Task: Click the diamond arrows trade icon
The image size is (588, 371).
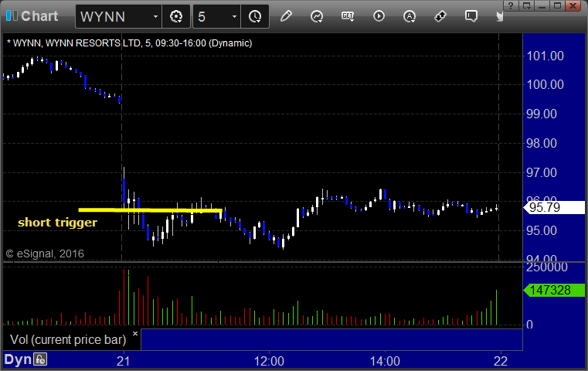Action: point(440,16)
